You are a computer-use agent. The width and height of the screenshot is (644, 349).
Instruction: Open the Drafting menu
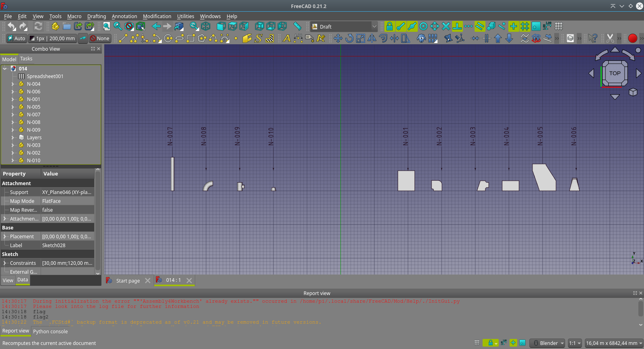pos(97,17)
